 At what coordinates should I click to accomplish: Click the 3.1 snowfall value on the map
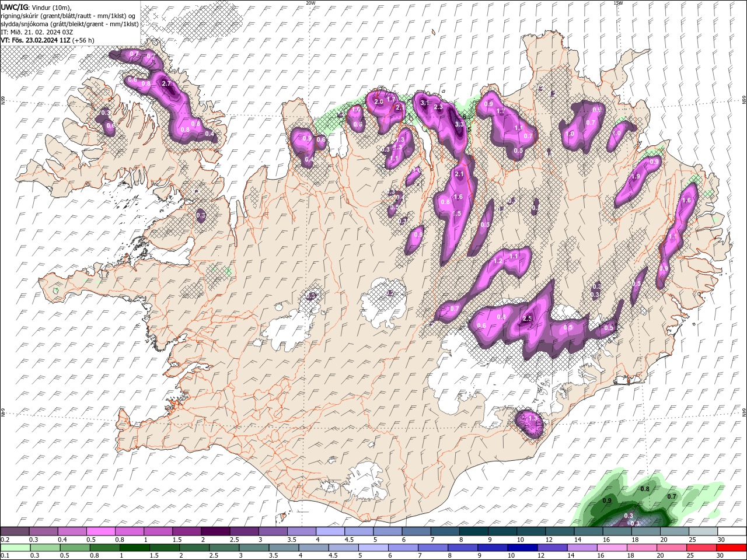[x=425, y=103]
